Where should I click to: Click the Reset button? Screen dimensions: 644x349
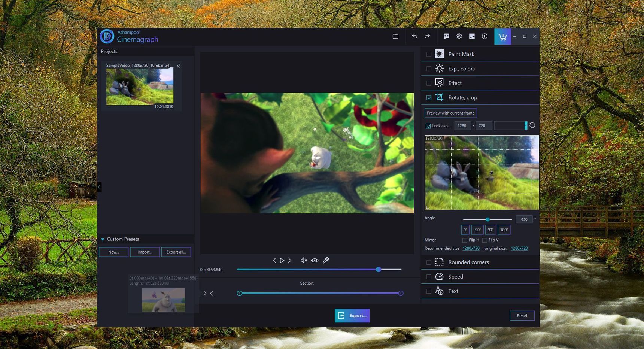522,316
